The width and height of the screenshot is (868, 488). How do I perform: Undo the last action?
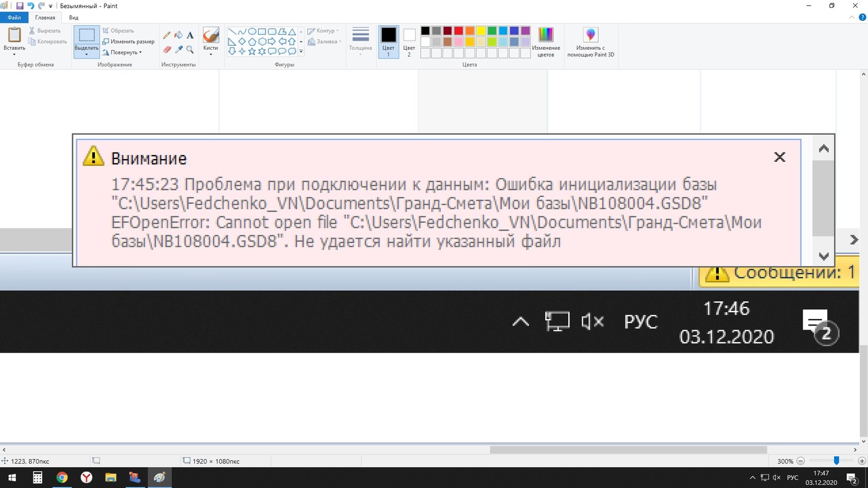(x=31, y=6)
